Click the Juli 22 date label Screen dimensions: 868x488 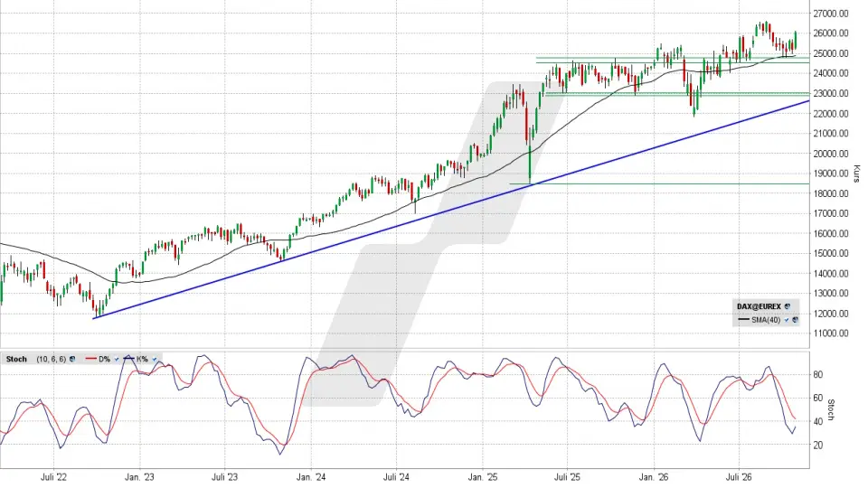point(53,477)
